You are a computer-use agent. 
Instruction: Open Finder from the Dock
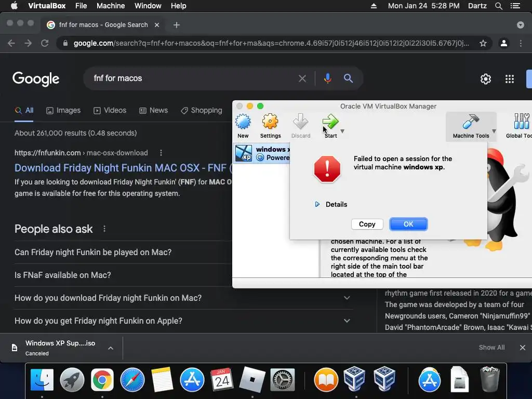[42, 380]
